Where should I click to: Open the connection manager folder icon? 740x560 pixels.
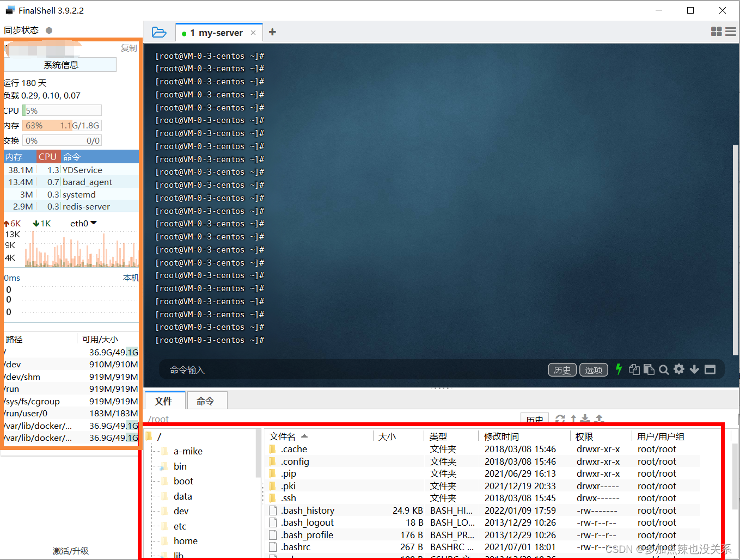point(159,32)
